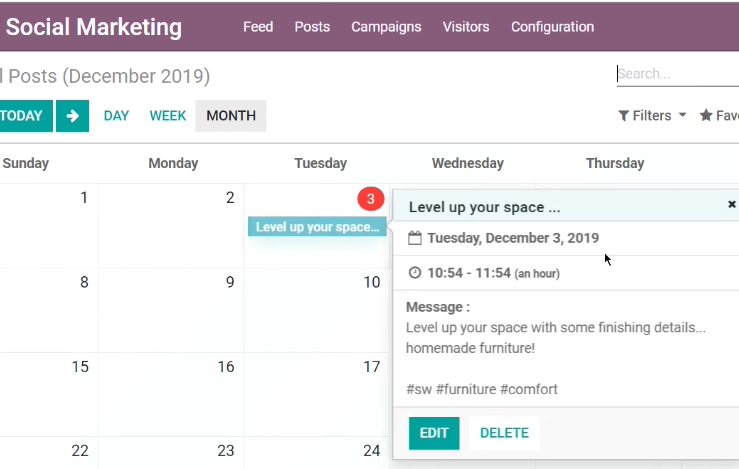Open the Visitors menu
739x469 pixels.
466,27
